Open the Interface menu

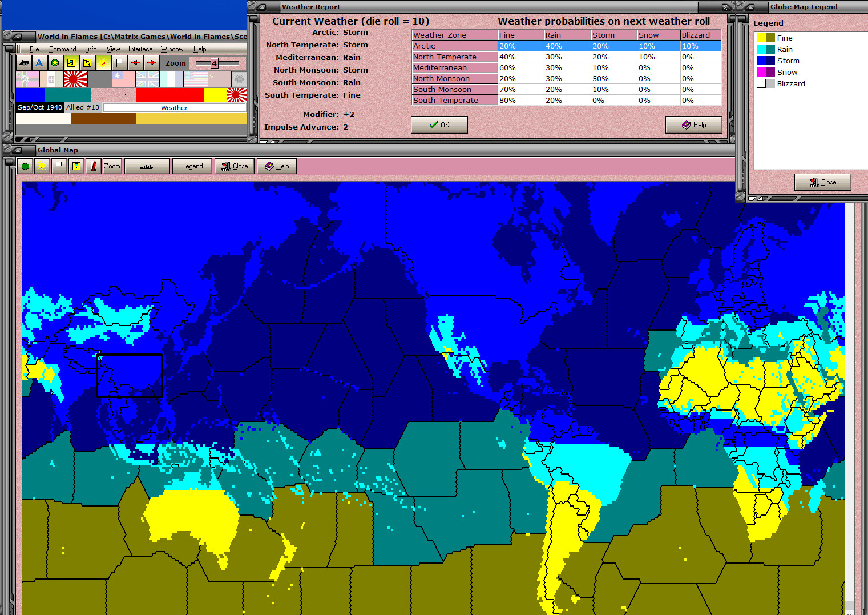pos(140,49)
